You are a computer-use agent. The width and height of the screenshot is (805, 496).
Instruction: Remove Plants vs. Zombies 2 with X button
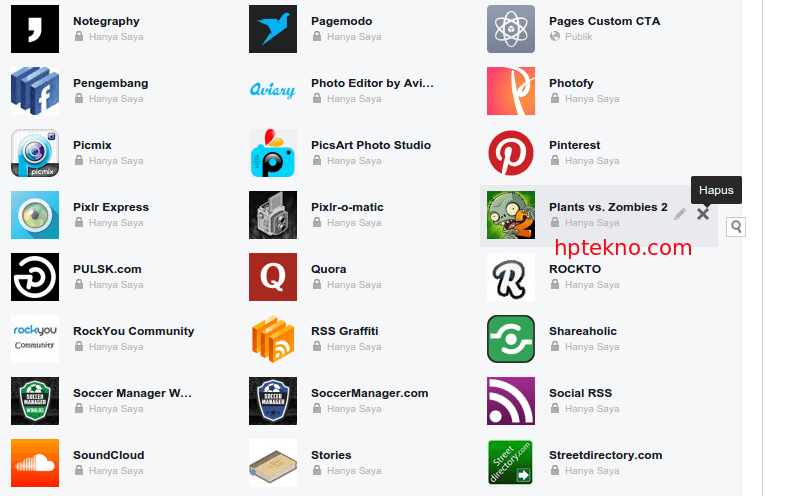click(x=703, y=214)
